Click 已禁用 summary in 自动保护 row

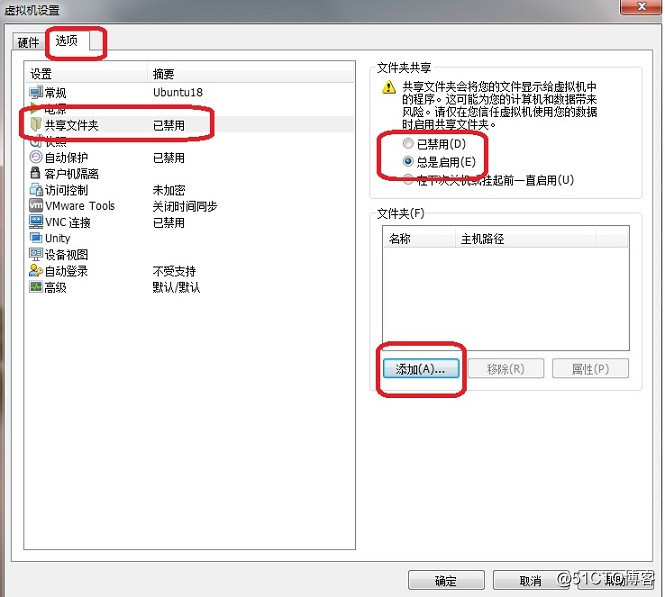(169, 158)
